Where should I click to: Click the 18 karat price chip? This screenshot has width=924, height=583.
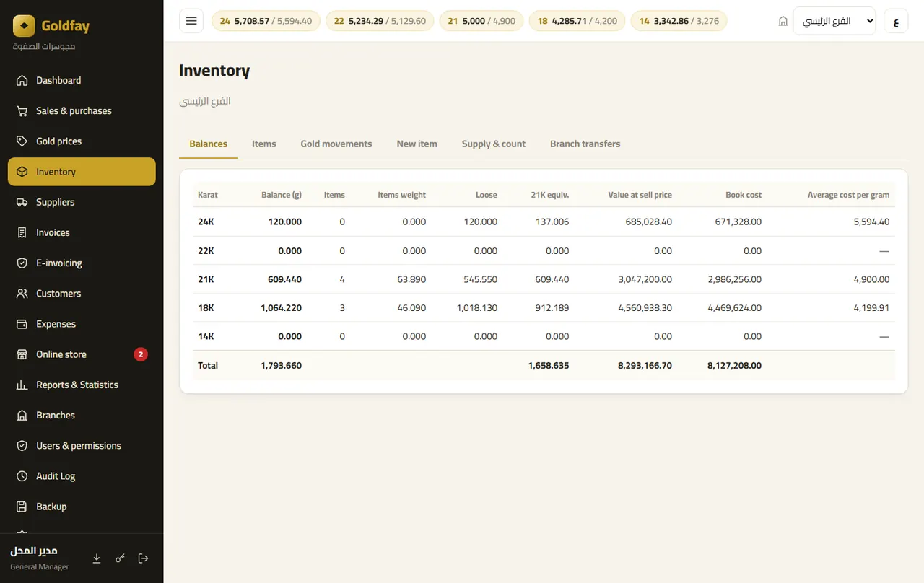577,21
